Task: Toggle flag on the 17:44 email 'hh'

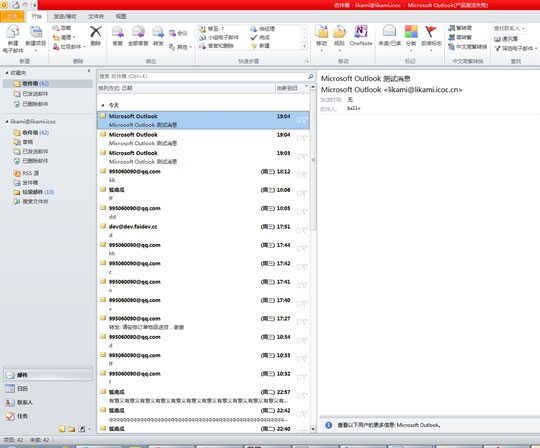Action: coord(304,249)
